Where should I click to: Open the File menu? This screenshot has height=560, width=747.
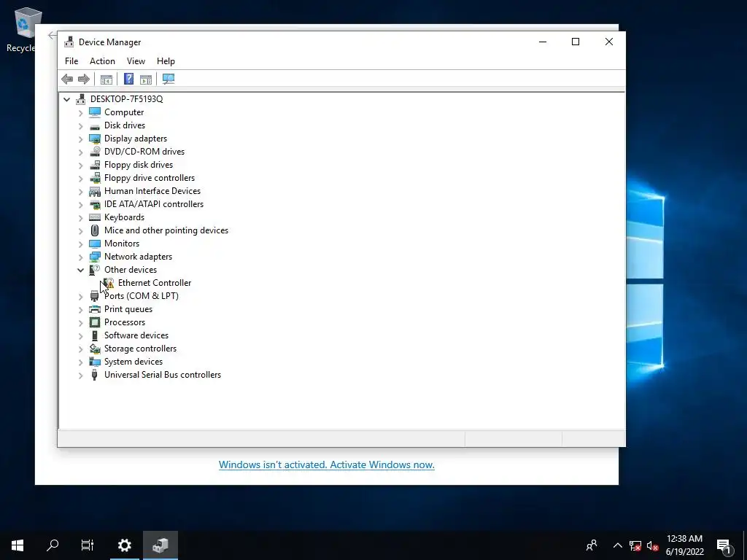(x=71, y=61)
